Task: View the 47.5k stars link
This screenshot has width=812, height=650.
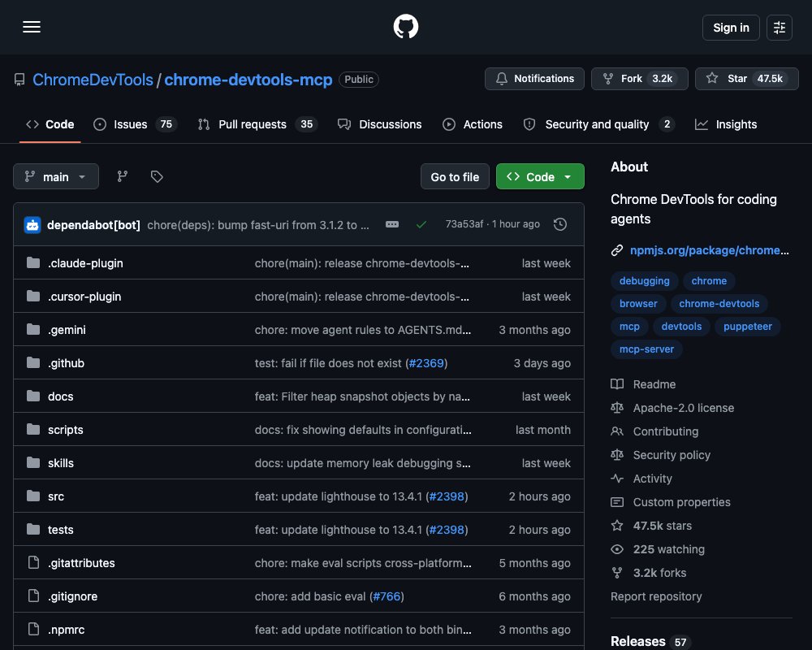Action: tap(651, 526)
